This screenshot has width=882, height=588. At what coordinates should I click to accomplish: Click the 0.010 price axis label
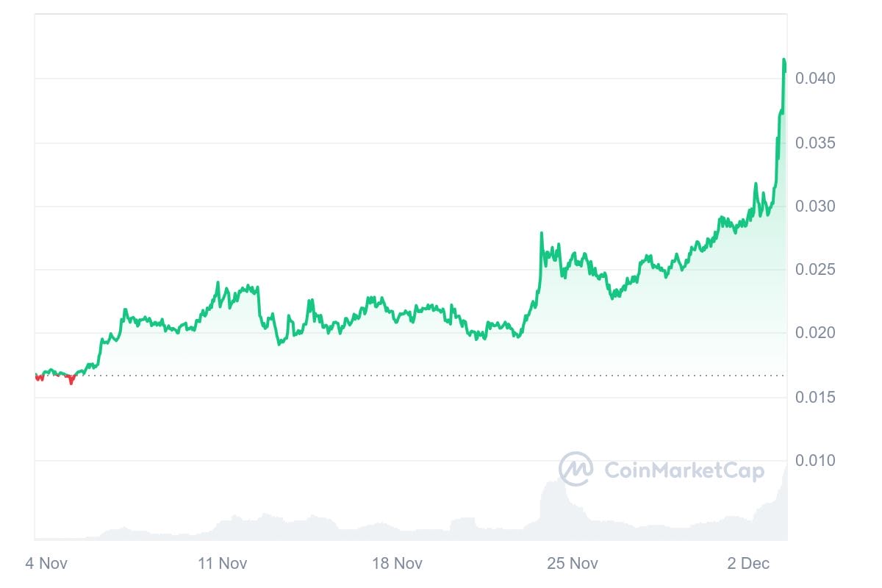click(815, 461)
